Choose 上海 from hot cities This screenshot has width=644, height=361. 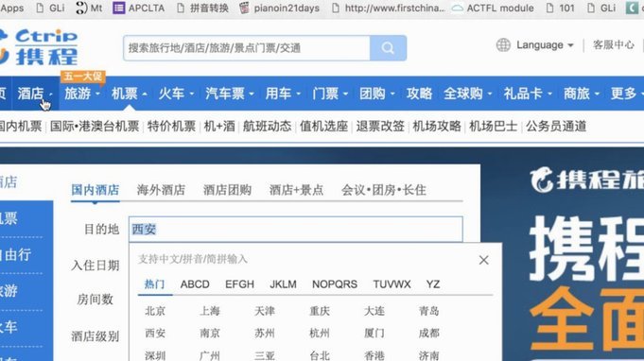click(x=209, y=311)
